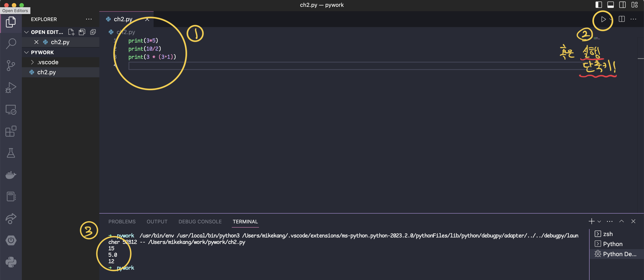644x280 pixels.
Task: Open the Testing flask view
Action: [11, 153]
